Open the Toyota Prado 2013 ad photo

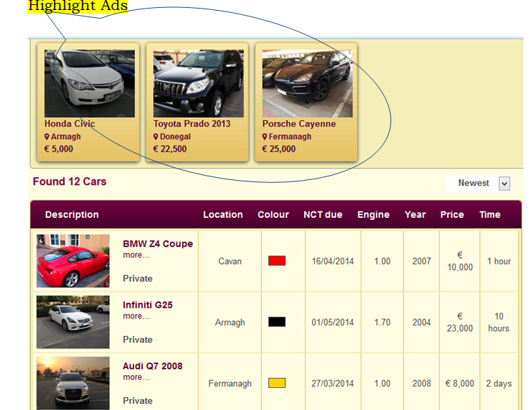[x=198, y=83]
